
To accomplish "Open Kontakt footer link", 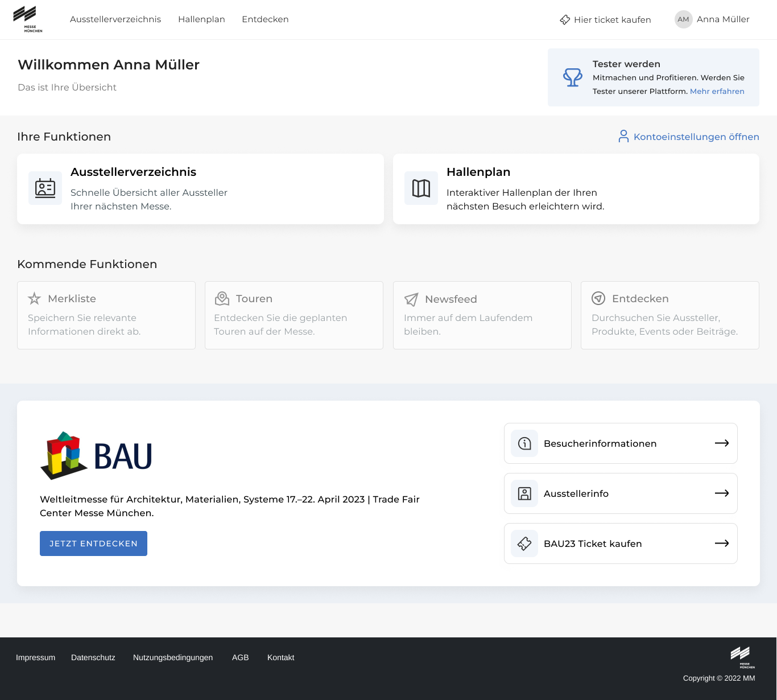I will coord(281,657).
